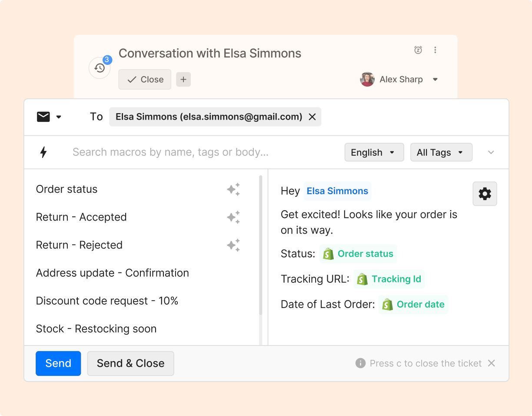Open the overflow three-dot menu

436,50
